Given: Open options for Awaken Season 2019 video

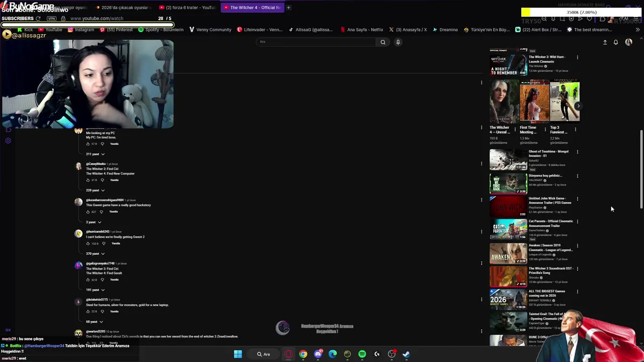Looking at the screenshot, I should tap(577, 246).
